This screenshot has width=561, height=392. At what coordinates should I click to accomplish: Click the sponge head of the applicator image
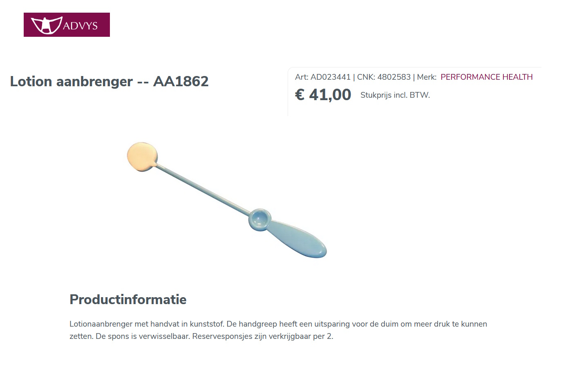tap(142, 156)
